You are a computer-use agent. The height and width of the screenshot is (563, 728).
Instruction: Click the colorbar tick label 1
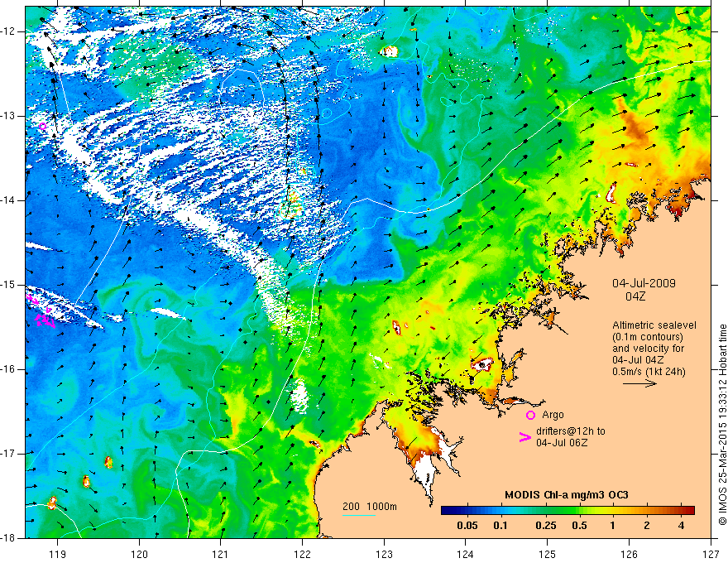click(x=612, y=526)
